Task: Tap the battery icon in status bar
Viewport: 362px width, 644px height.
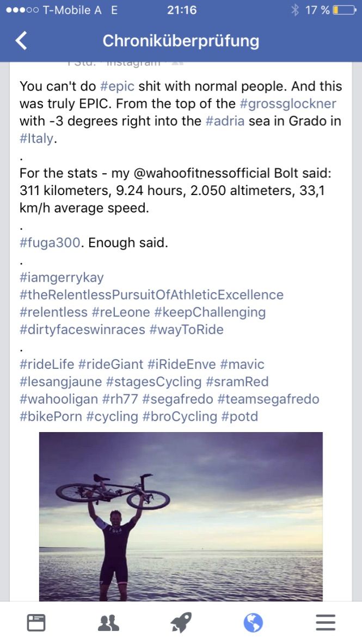Action: pyautogui.click(x=343, y=10)
